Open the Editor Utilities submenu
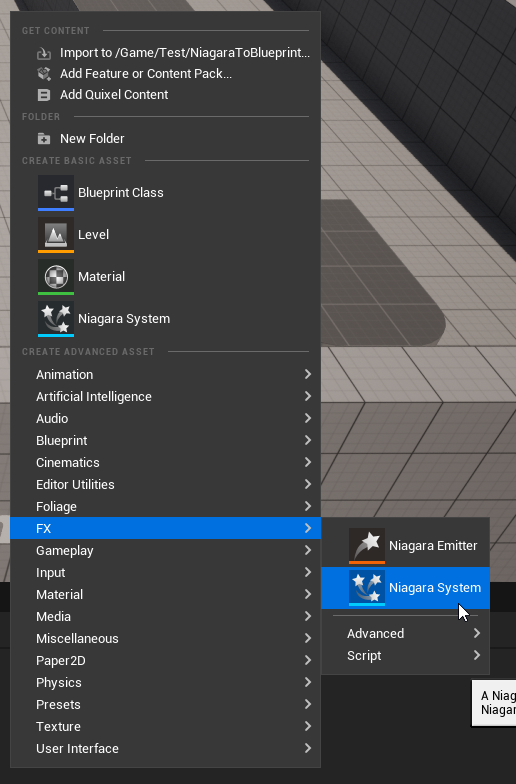This screenshot has height=784, width=516. click(x=165, y=484)
